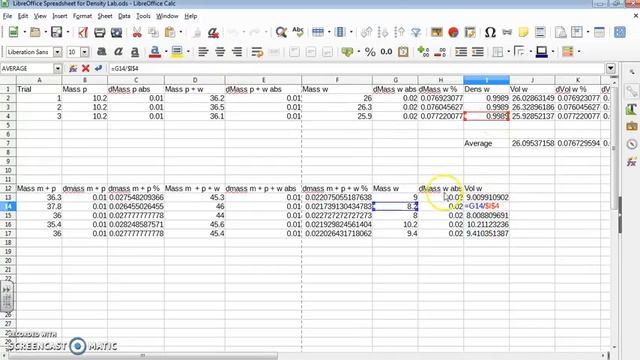The image size is (640, 360).
Task: Open Liberation Sans font name dropdown
Action: [58, 52]
